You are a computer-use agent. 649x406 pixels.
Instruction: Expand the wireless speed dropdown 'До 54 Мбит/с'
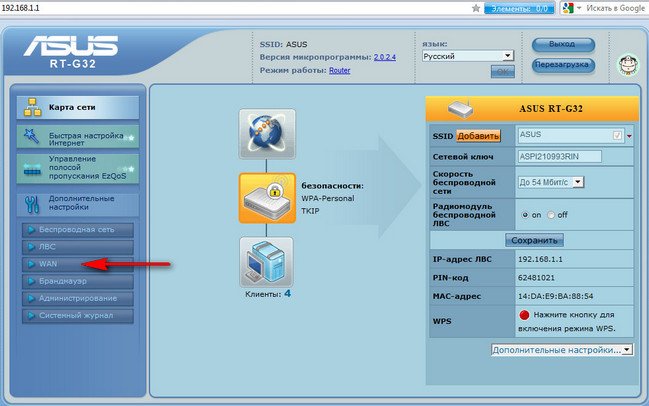(551, 181)
